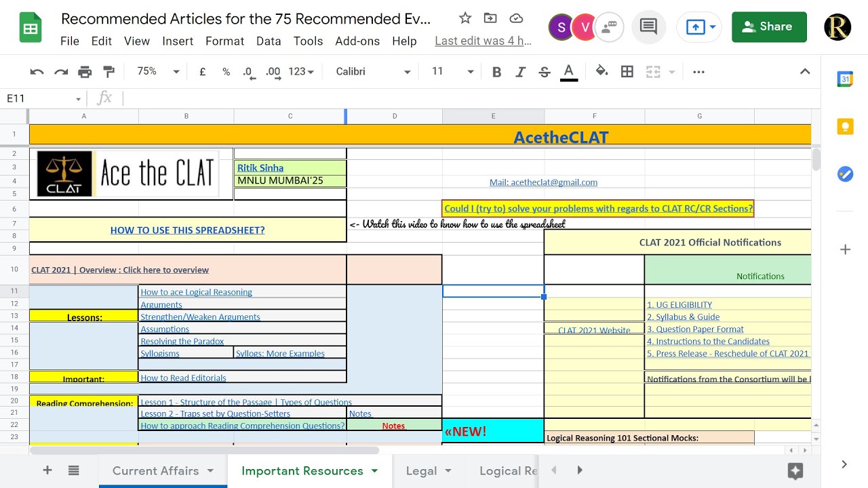Open Google Keep side panel

coord(845,127)
